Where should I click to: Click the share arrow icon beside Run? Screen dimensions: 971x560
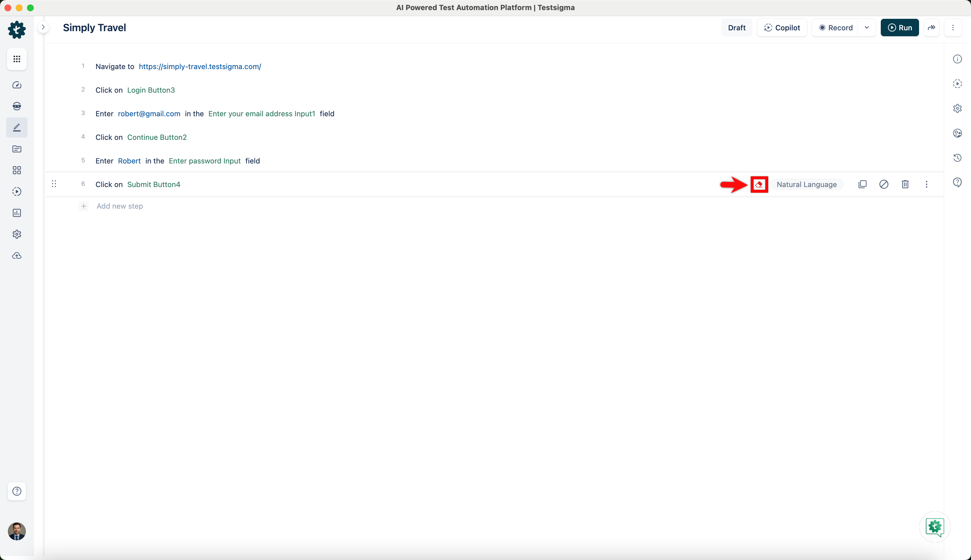click(931, 28)
